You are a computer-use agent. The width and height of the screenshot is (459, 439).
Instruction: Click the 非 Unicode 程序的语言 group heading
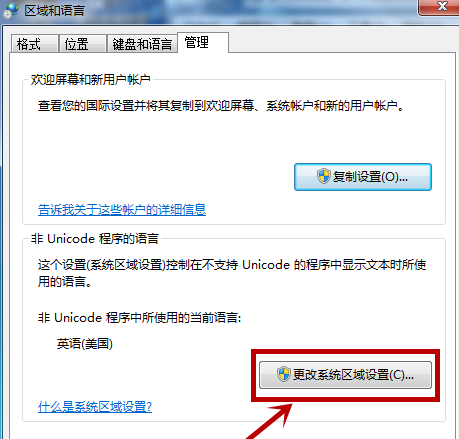click(x=95, y=239)
